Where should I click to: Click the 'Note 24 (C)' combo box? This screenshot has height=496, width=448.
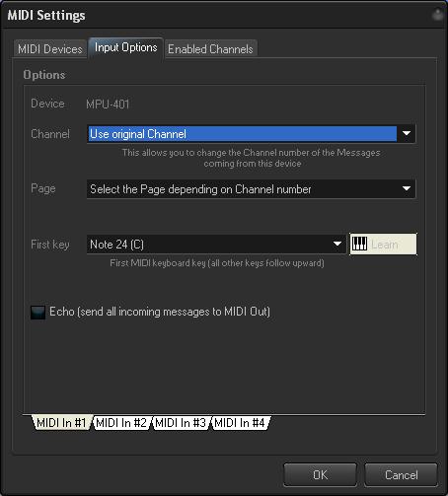(x=216, y=244)
